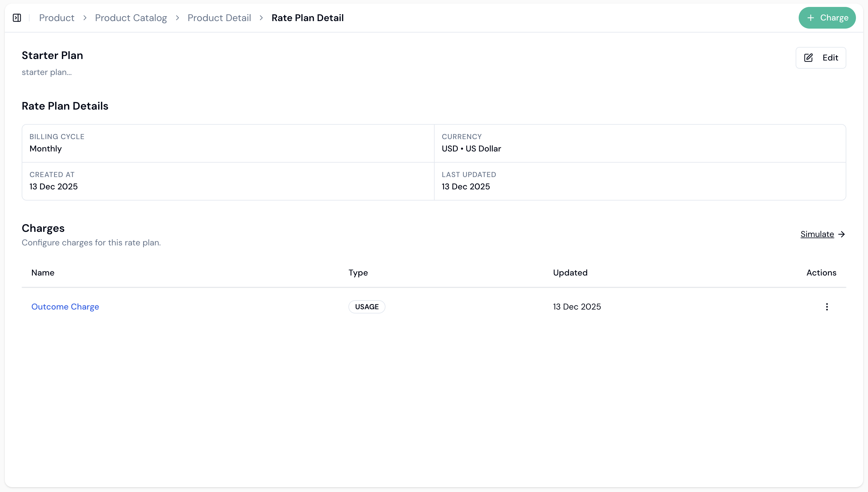The width and height of the screenshot is (868, 492).
Task: Collapse the navigation sidebar panel
Action: click(x=17, y=17)
